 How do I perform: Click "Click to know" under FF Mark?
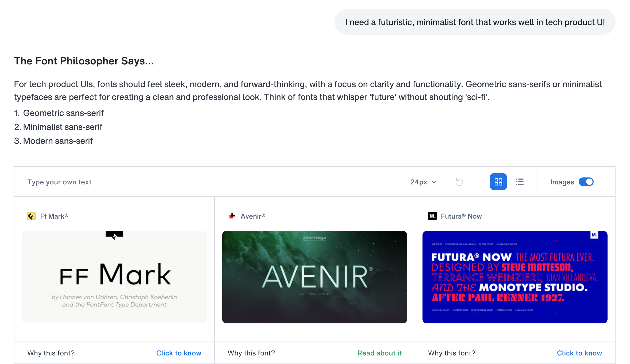click(179, 353)
